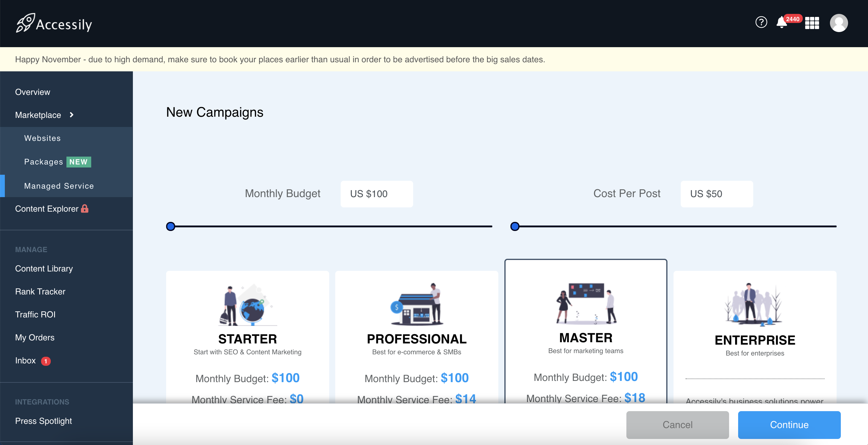Screen dimensions: 868x445
Task: Click Master's $18 monthly service fee
Action: point(635,398)
